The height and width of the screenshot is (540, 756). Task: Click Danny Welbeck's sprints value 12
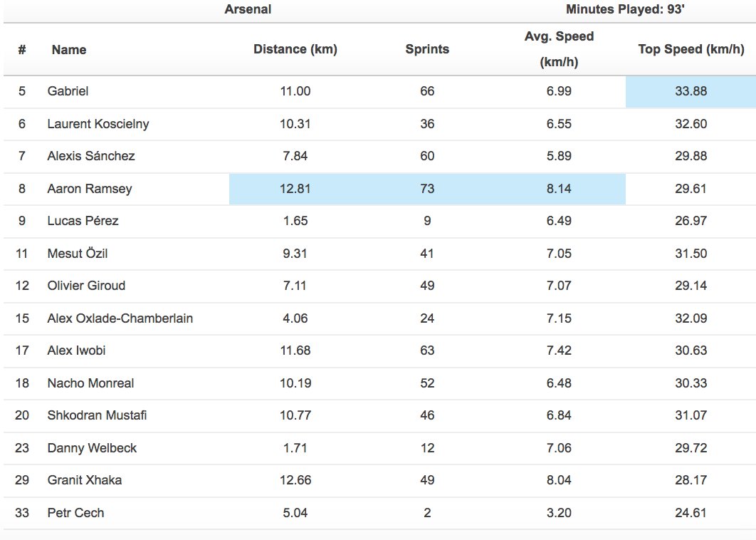pos(427,448)
